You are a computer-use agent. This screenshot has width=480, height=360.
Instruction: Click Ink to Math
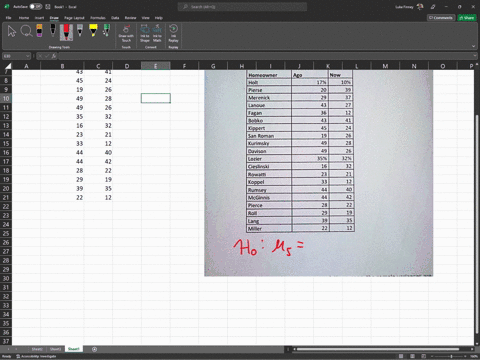pos(157,33)
